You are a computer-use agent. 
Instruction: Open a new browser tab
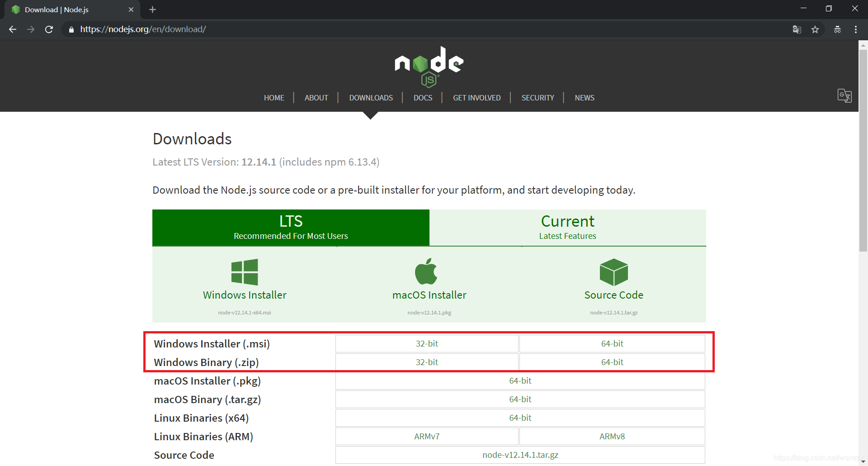click(x=152, y=10)
